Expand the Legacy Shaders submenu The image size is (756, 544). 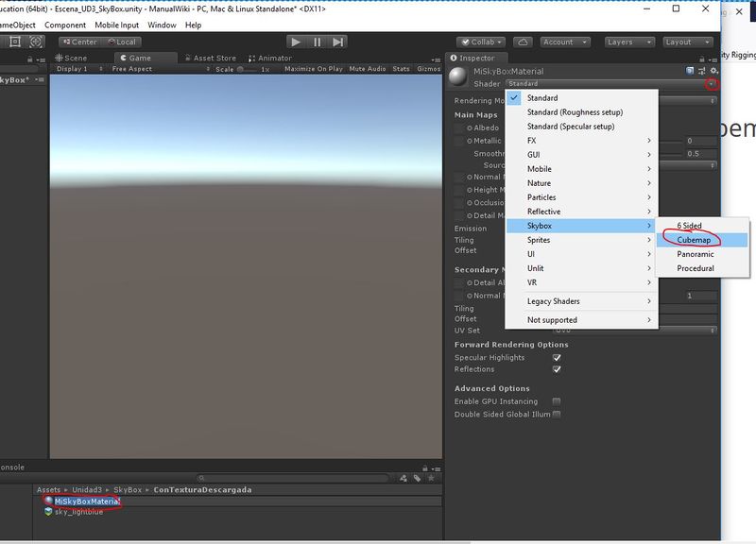[x=582, y=301]
